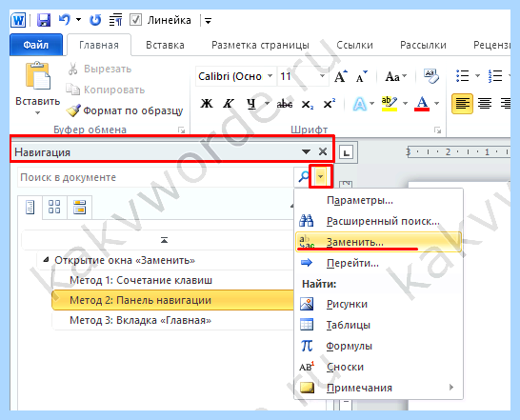This screenshot has width=520, height=420.
Task: Choose Расширенный поиск... menu item
Action: (x=378, y=221)
